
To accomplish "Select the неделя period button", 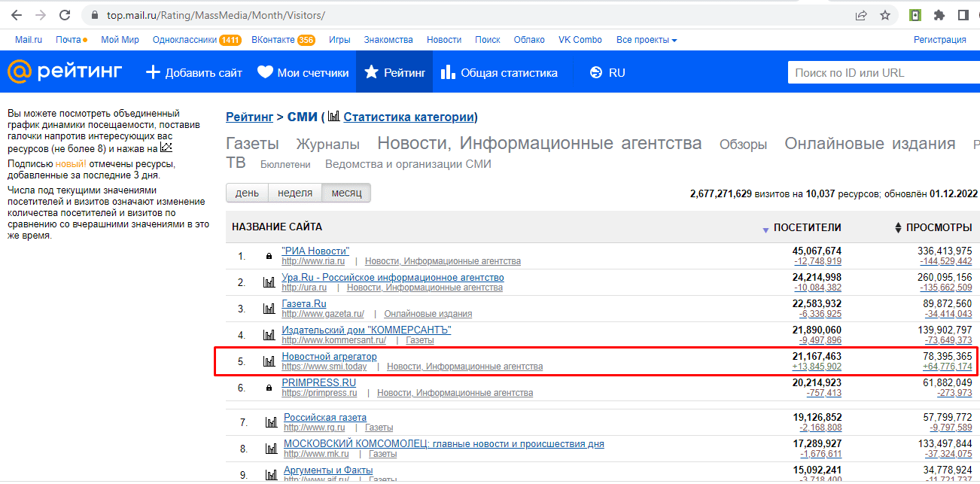I will click(294, 193).
